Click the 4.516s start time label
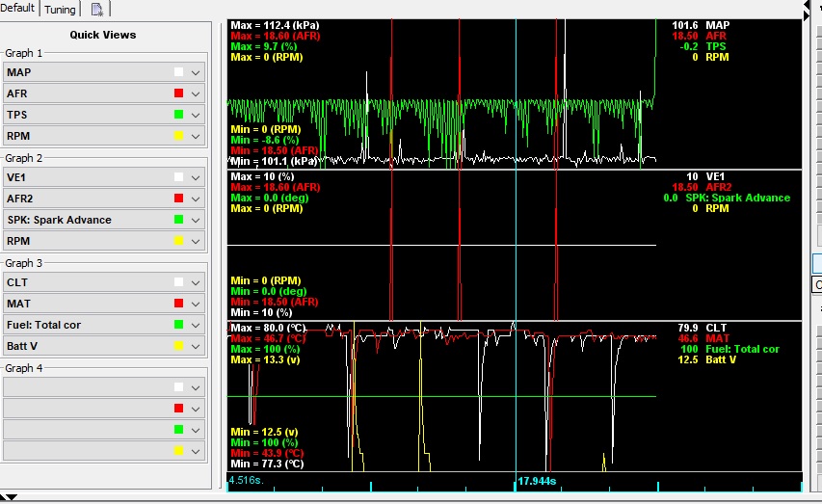Screen dimensions: 822x504 (244, 480)
